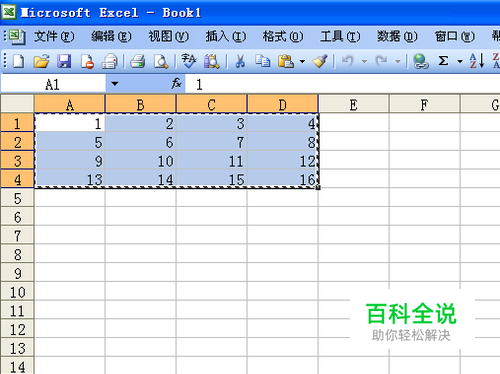Select column F header
Image resolution: width=500 pixels, height=374 pixels.
point(424,104)
